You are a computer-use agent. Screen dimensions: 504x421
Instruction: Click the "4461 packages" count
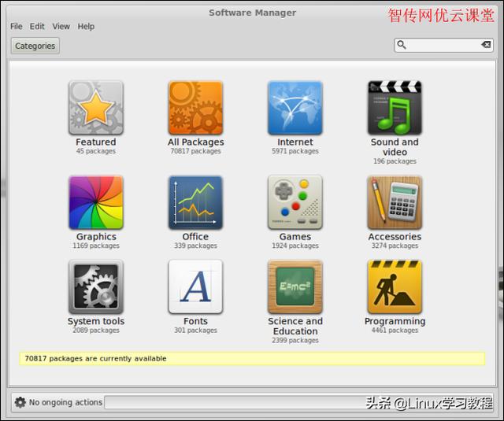click(x=395, y=331)
